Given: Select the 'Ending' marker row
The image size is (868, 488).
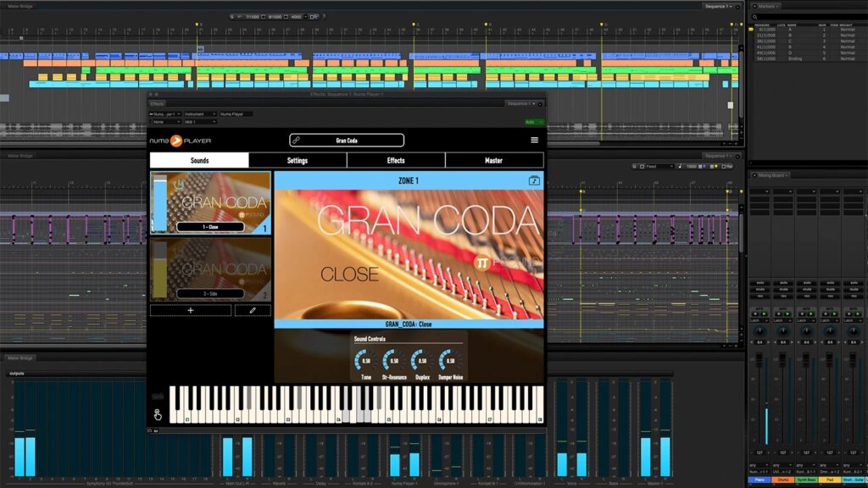Looking at the screenshot, I should [x=807, y=58].
